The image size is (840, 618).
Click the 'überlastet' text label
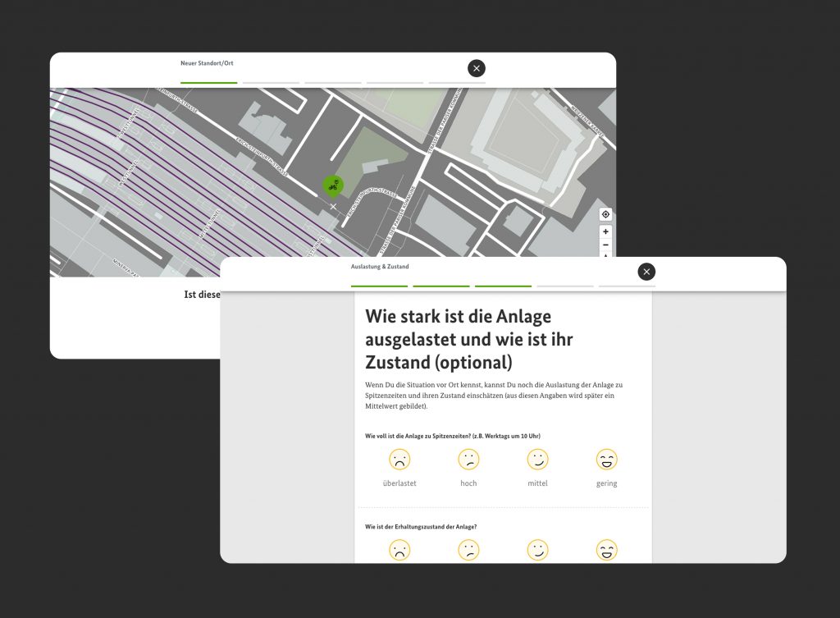(399, 483)
